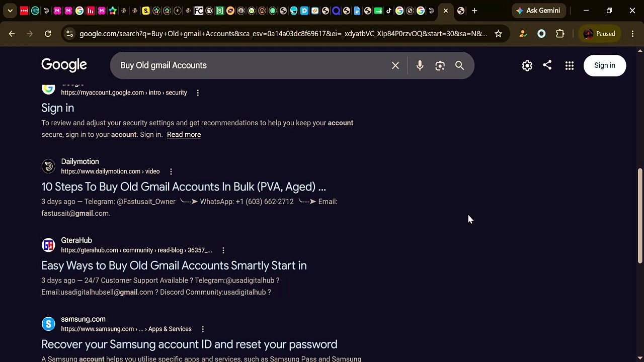644x362 pixels.
Task: Click the Dailymotion site name
Action: pyautogui.click(x=79, y=161)
